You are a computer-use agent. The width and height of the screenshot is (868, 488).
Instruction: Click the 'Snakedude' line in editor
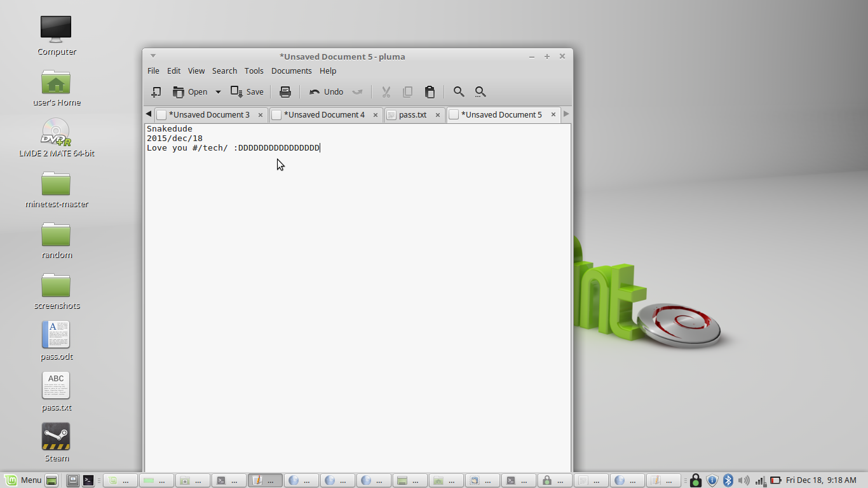[170, 129]
